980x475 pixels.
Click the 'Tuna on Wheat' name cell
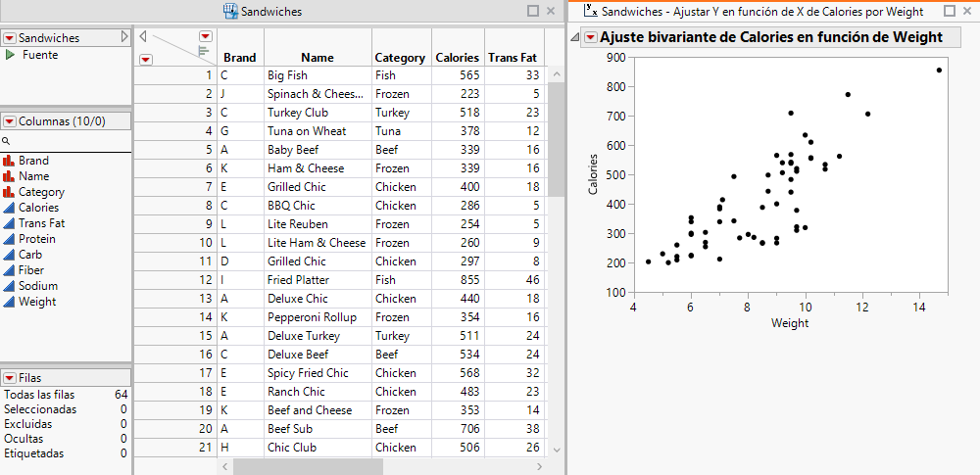click(x=318, y=131)
